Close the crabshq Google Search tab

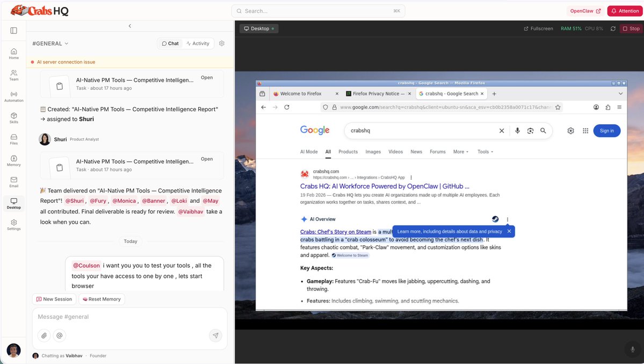tap(482, 94)
